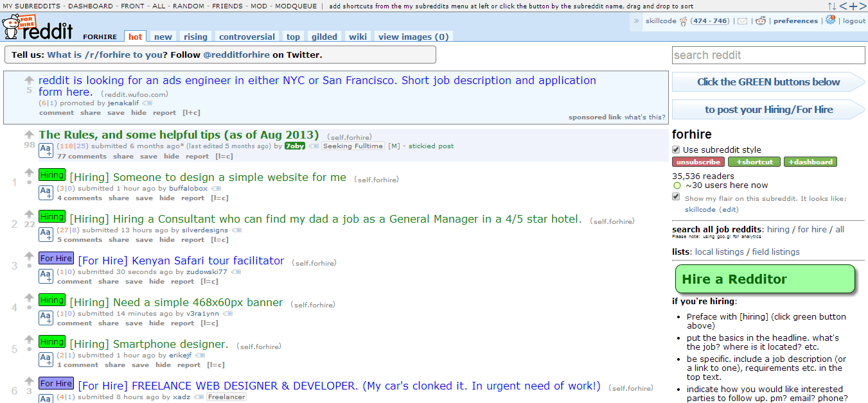Switch to the hot tab
Image resolution: width=868 pixels, height=403 pixels.
[135, 37]
